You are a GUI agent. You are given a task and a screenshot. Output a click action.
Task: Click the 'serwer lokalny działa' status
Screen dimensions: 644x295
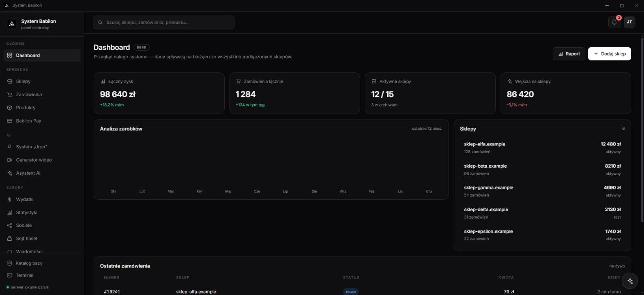28,287
